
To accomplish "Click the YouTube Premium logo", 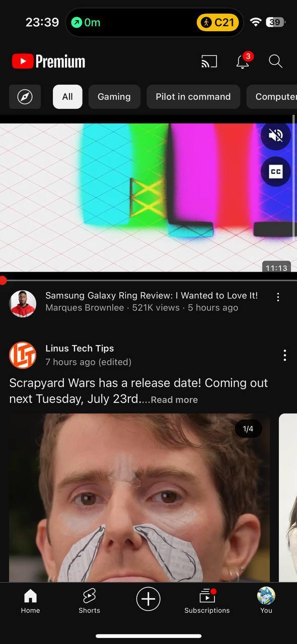I will coord(49,61).
